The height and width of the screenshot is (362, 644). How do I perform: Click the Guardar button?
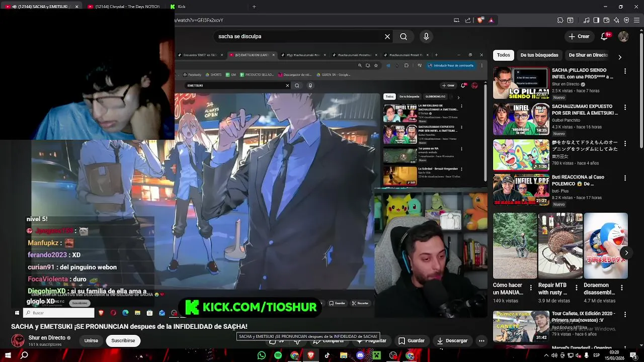point(411,340)
